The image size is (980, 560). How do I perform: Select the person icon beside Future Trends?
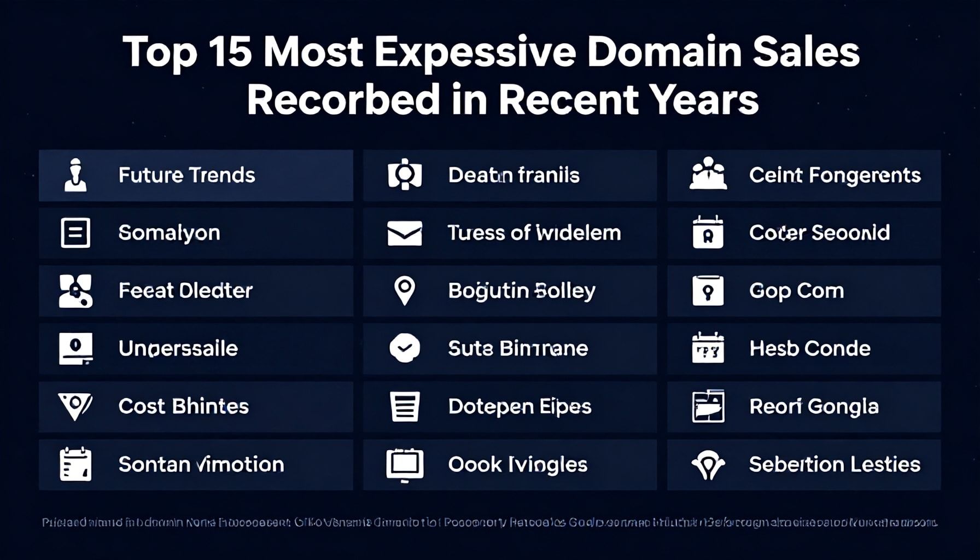pos(75,175)
